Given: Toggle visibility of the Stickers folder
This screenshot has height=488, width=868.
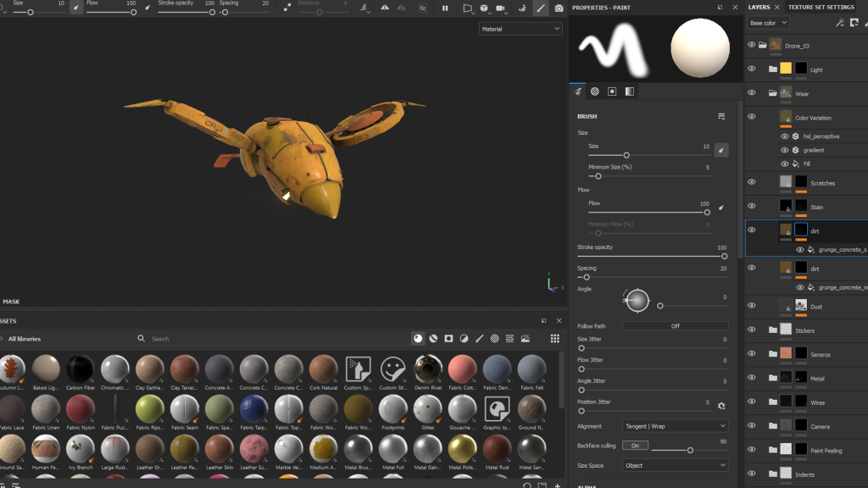Looking at the screenshot, I should click(751, 330).
